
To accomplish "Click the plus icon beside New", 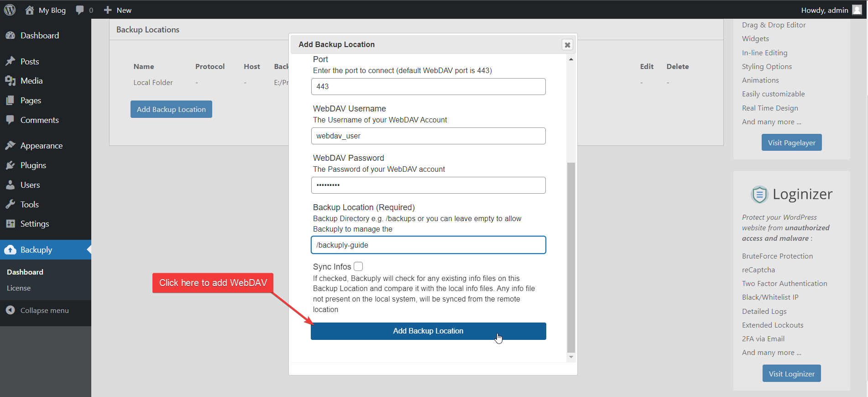I will click(x=108, y=10).
